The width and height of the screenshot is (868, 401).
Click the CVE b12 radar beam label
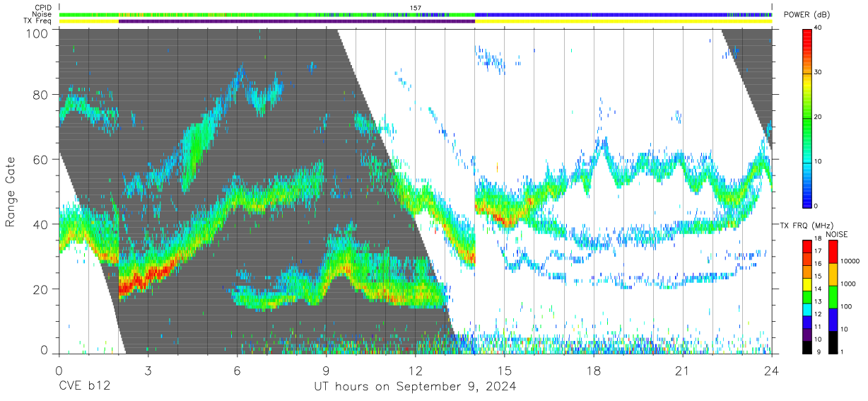pos(84,387)
